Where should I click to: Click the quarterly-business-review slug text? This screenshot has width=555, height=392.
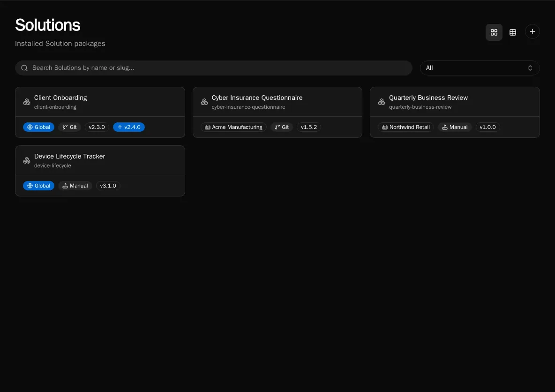coord(420,107)
